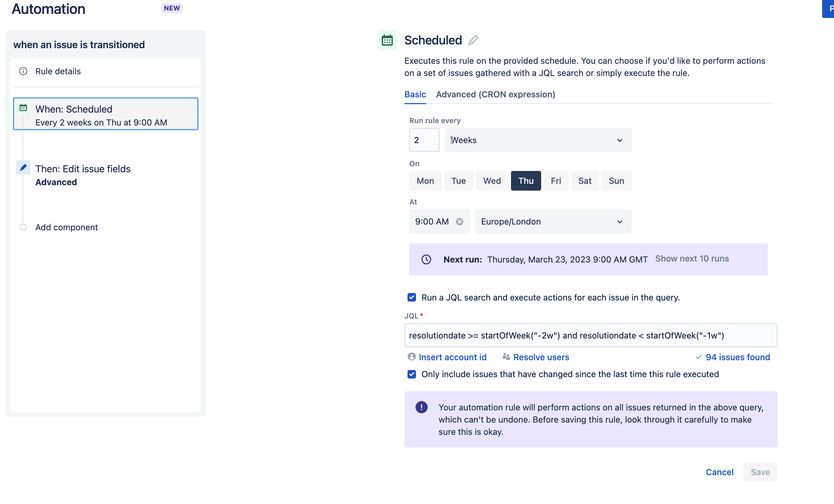This screenshot has width=834, height=504.
Task: Click the Resolve users icon
Action: point(506,357)
